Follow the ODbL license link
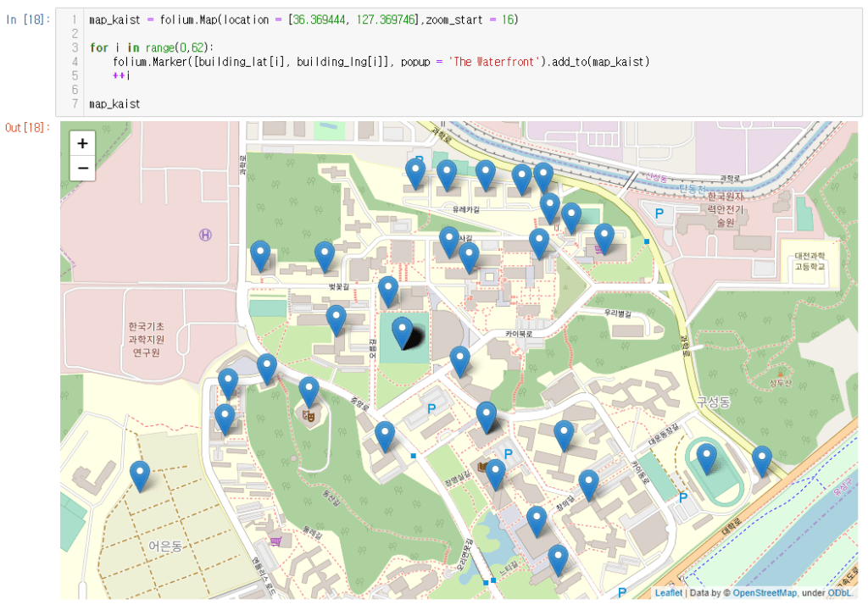This screenshot has height=610, width=868. point(840,593)
